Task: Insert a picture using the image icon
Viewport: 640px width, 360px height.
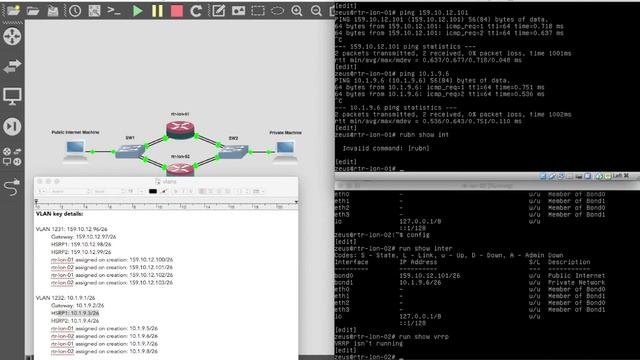Action: point(238,11)
